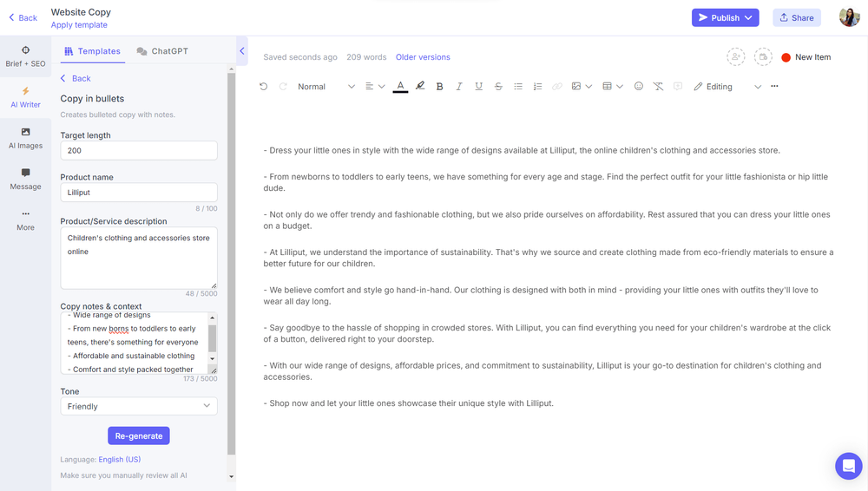868x491 pixels.
Task: Open the chat support widget
Action: point(849,466)
